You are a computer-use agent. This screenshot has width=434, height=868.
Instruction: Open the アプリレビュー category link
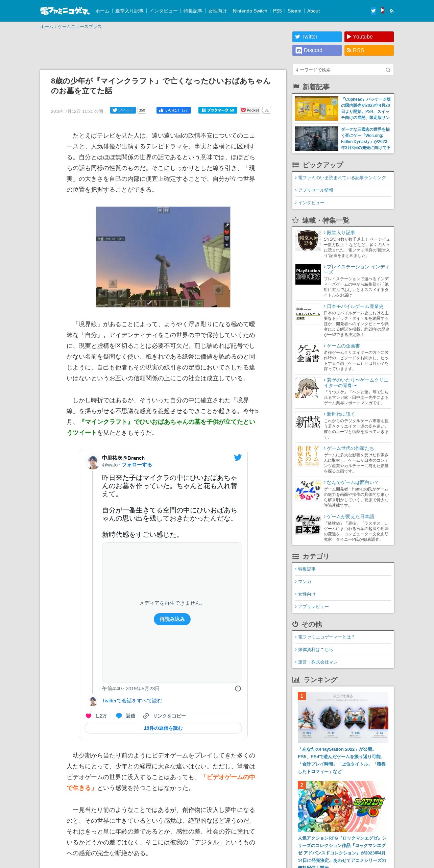point(313,607)
